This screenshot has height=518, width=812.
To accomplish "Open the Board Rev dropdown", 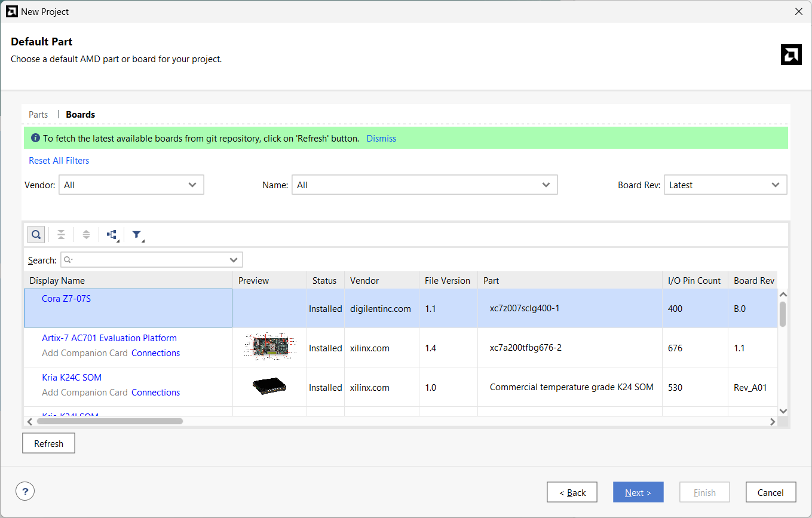I will coord(725,185).
